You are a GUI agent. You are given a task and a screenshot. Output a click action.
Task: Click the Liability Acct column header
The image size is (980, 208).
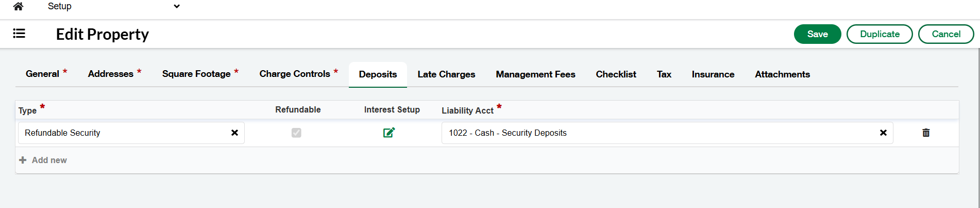coord(467,110)
